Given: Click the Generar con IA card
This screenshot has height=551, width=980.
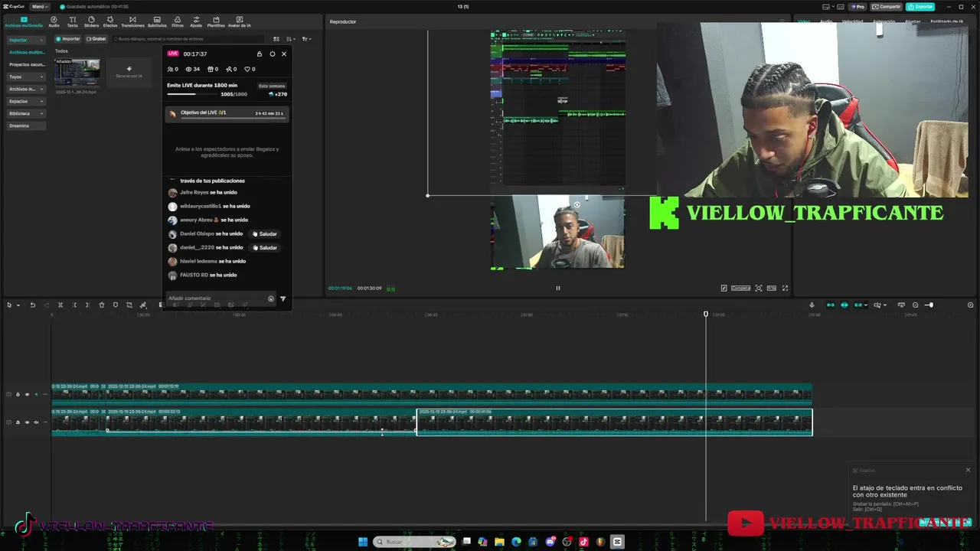Looking at the screenshot, I should coord(129,72).
